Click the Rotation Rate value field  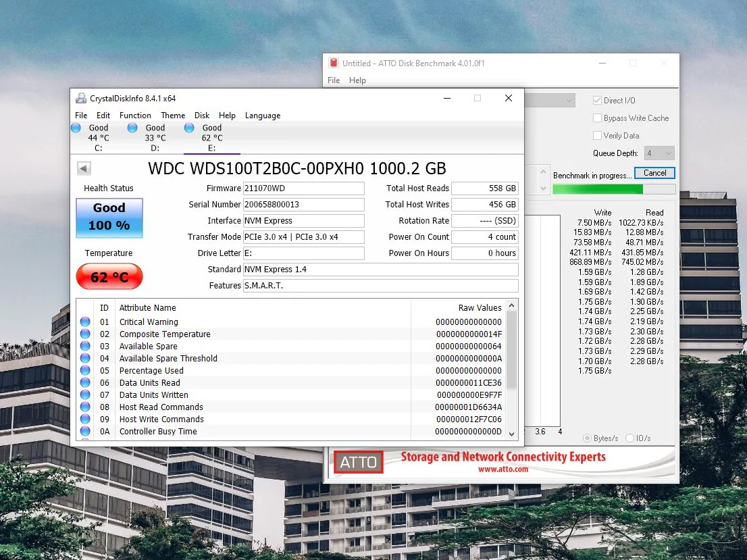484,221
